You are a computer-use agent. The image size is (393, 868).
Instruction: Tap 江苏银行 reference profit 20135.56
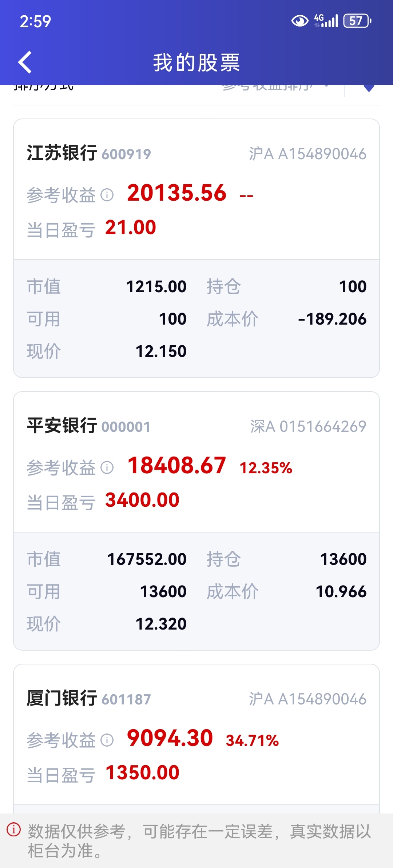coord(177,193)
